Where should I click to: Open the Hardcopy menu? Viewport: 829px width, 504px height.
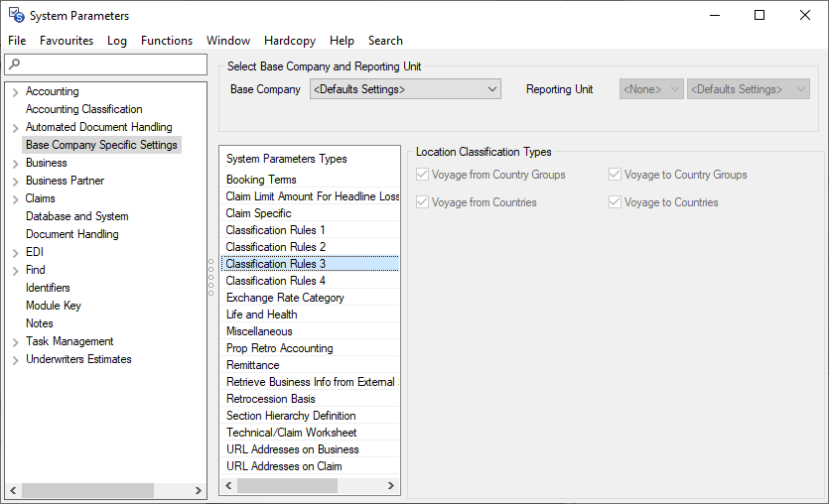coord(290,41)
